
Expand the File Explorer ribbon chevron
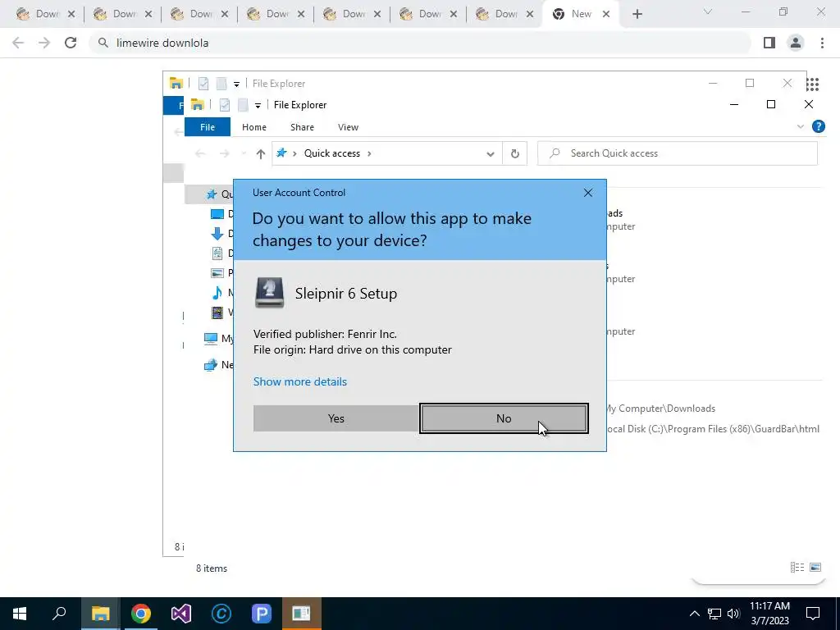point(801,127)
